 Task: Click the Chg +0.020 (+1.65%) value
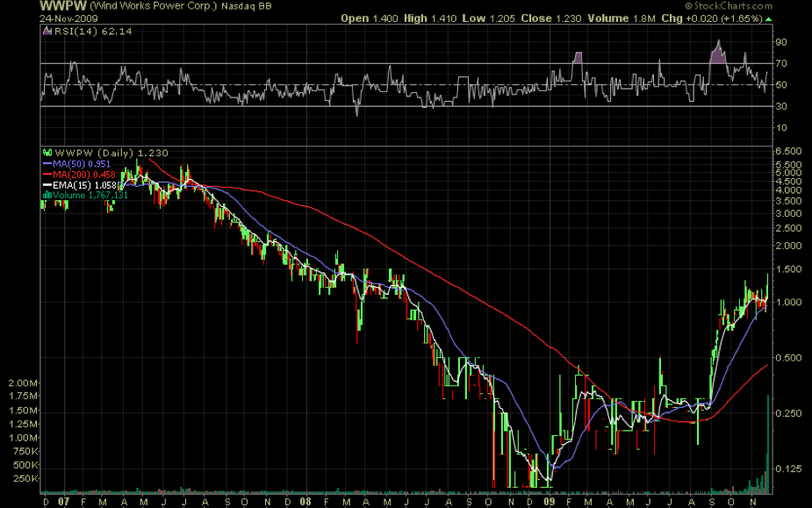coord(712,18)
